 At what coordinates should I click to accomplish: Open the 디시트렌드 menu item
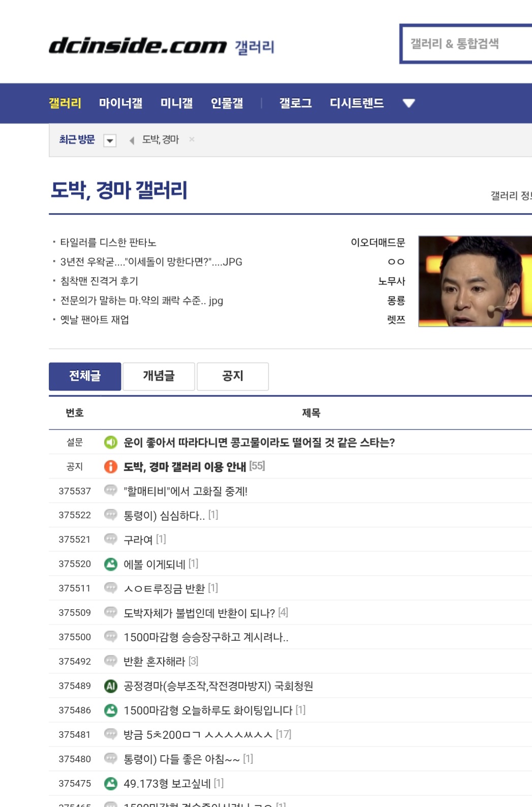tap(357, 103)
